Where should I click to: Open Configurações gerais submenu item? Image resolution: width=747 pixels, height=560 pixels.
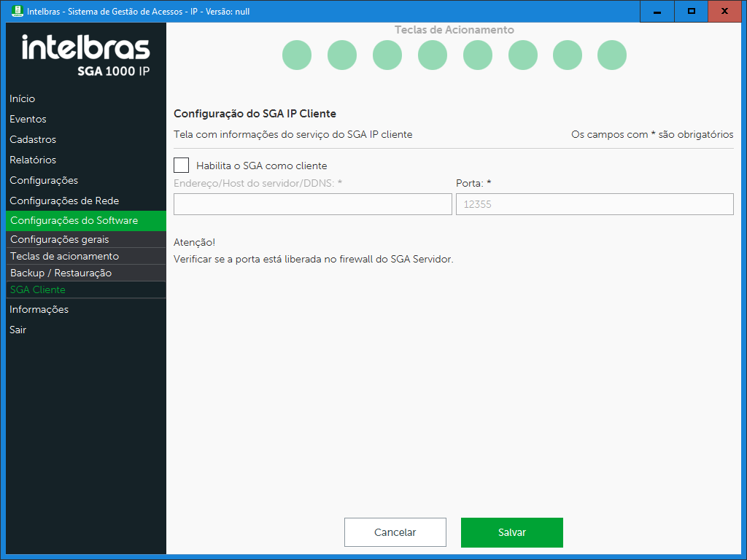click(60, 239)
